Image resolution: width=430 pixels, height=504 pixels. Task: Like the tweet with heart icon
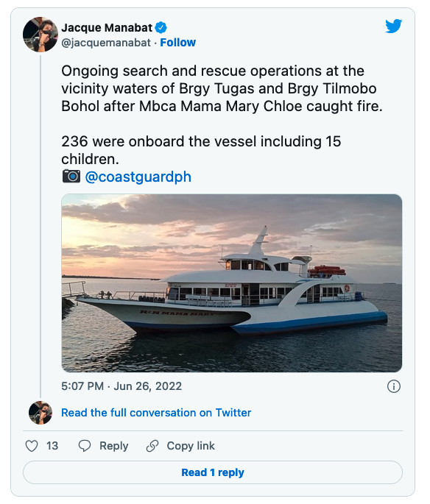pos(32,446)
